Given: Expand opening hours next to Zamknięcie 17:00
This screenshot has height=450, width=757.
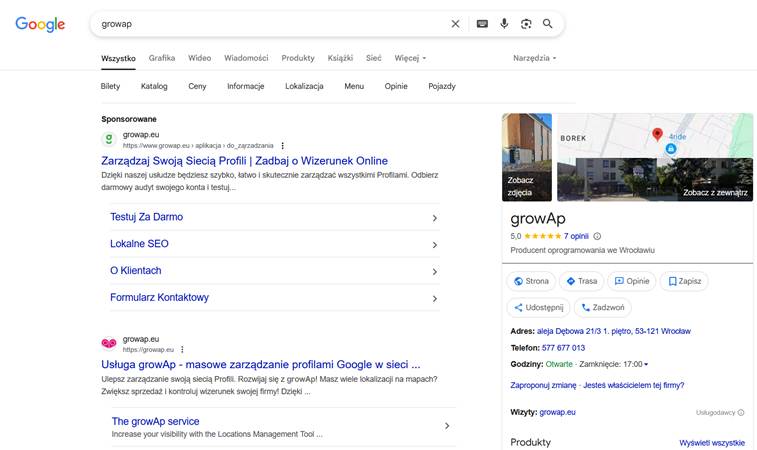Looking at the screenshot, I should [x=646, y=364].
